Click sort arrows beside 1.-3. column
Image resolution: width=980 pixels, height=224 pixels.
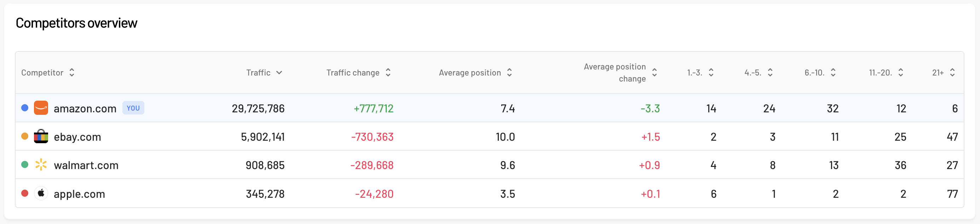(711, 72)
